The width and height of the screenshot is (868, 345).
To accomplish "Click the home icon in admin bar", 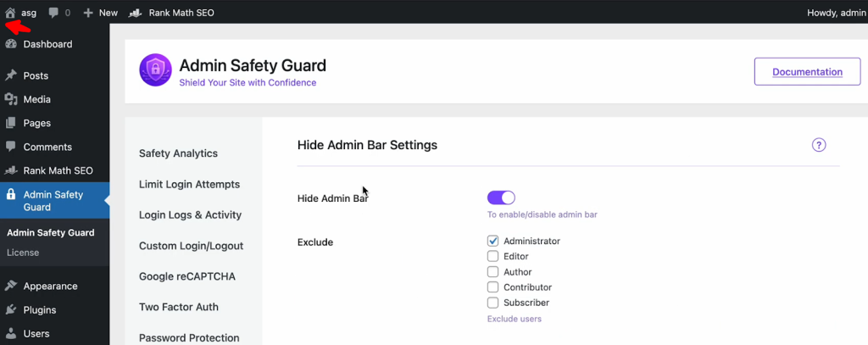I will click(10, 13).
